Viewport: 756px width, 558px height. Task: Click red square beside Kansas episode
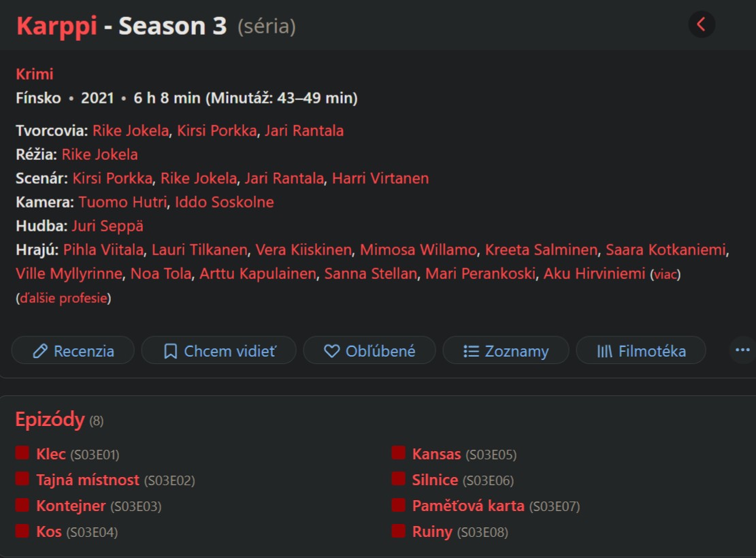[398, 453]
